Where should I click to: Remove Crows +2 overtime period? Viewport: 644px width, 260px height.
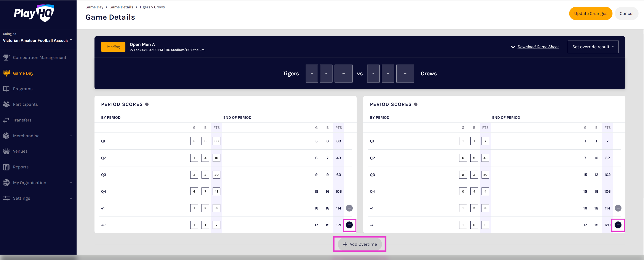[x=618, y=225]
